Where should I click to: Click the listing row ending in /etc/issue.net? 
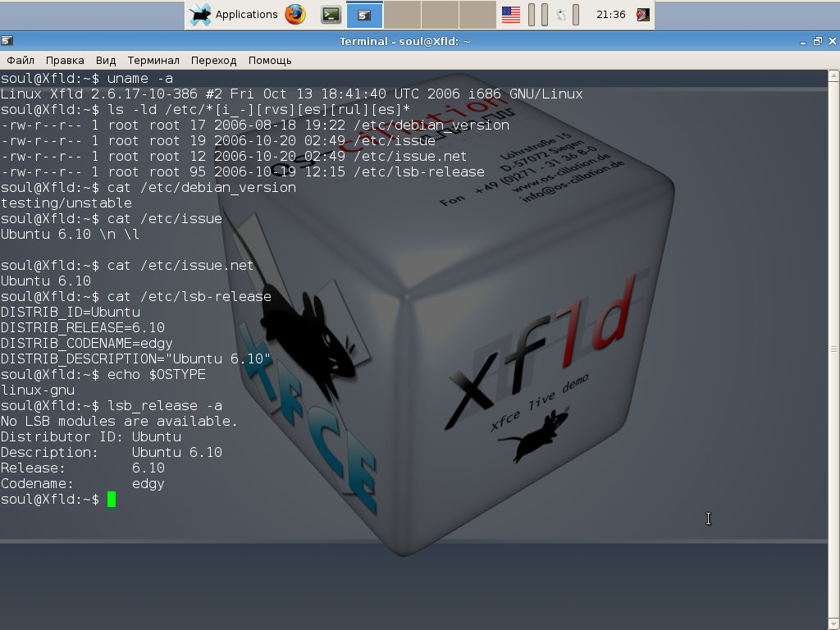pyautogui.click(x=234, y=156)
